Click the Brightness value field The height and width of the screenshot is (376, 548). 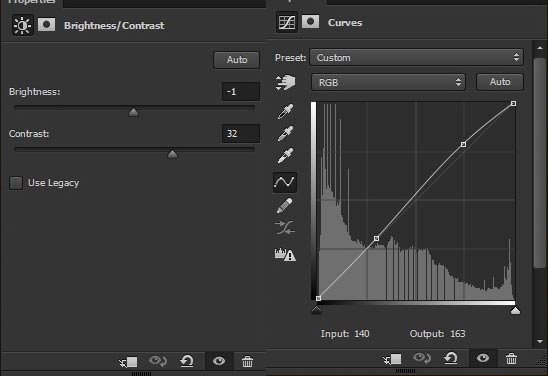(241, 92)
